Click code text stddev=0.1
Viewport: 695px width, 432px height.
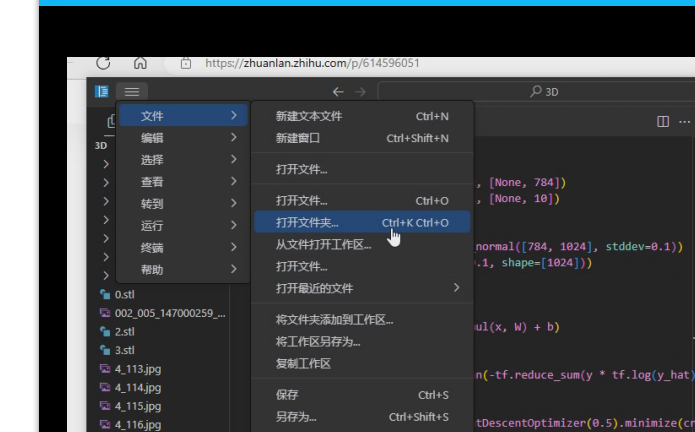tap(640, 247)
